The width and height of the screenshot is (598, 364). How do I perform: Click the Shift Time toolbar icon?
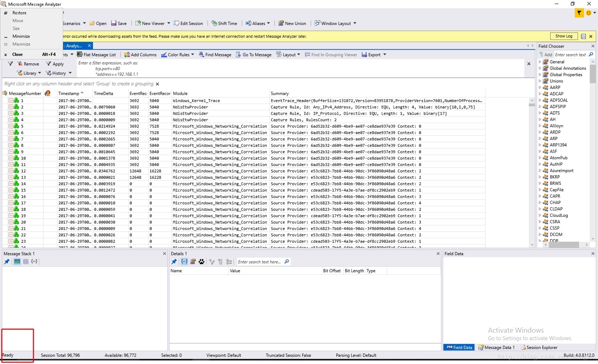(x=214, y=23)
